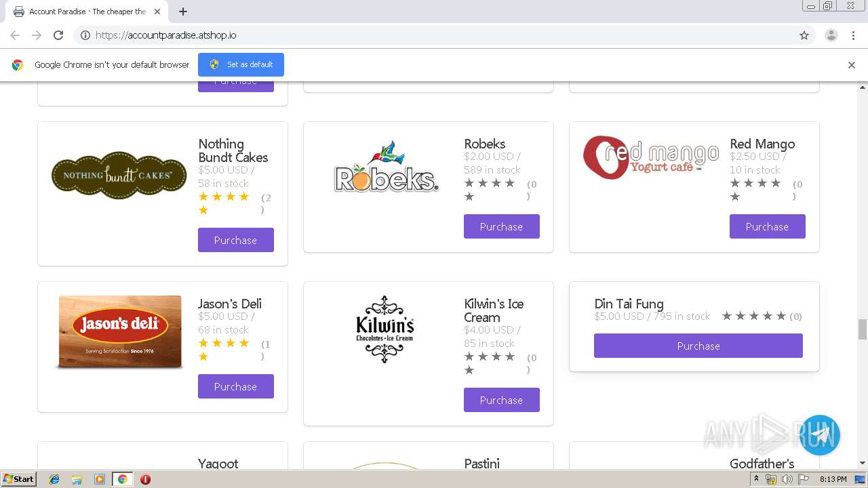Click the page vertical scrollbar thumb

[x=863, y=329]
